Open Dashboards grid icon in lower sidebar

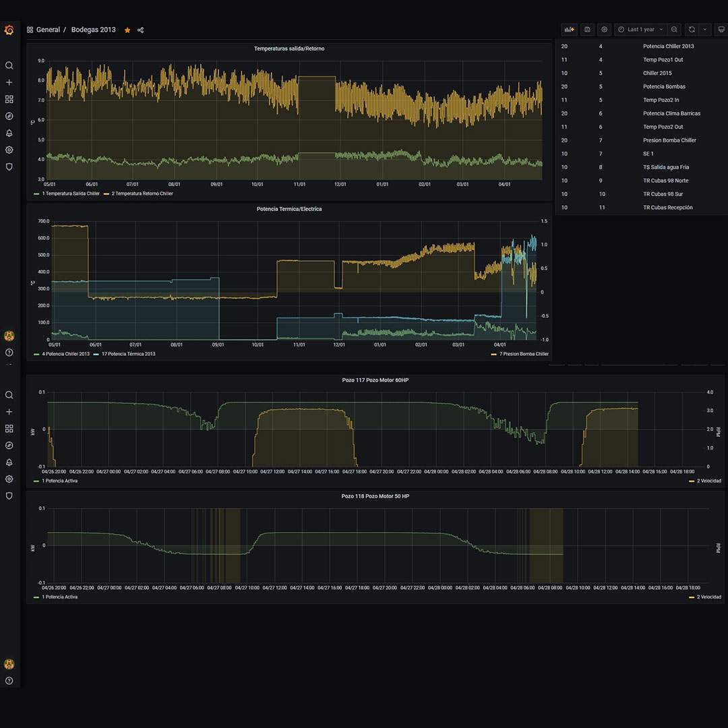pyautogui.click(x=9, y=429)
